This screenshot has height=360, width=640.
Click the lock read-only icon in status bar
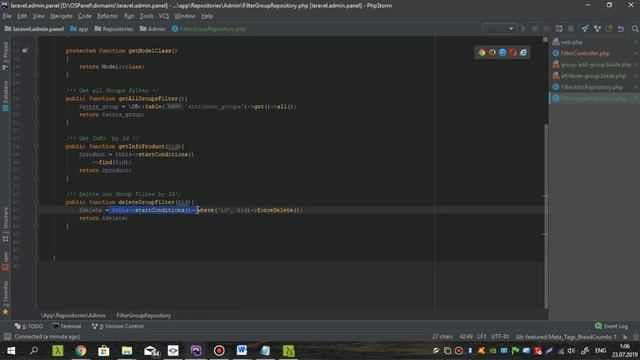pos(625,337)
